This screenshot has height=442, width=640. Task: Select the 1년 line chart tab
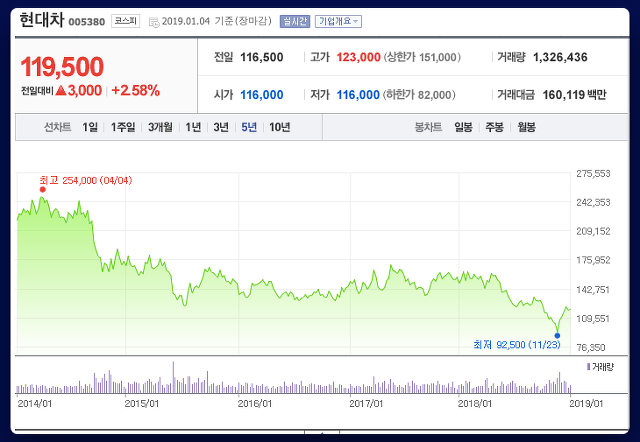(193, 127)
